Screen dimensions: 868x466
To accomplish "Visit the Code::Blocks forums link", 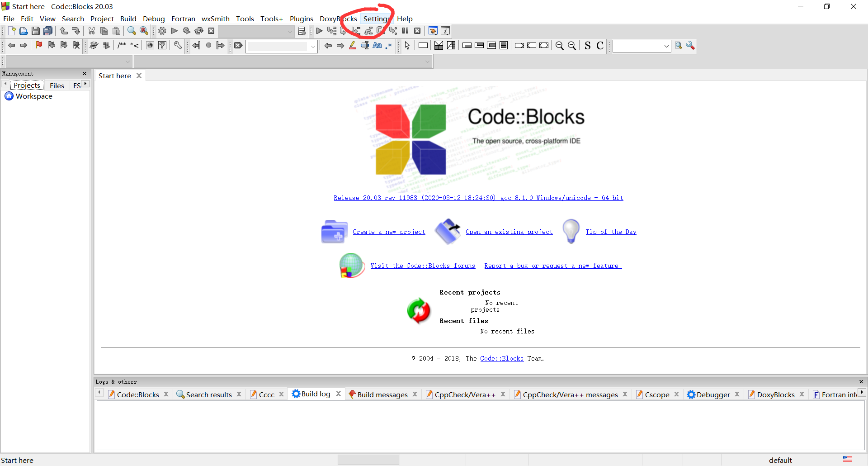I will [x=423, y=266].
